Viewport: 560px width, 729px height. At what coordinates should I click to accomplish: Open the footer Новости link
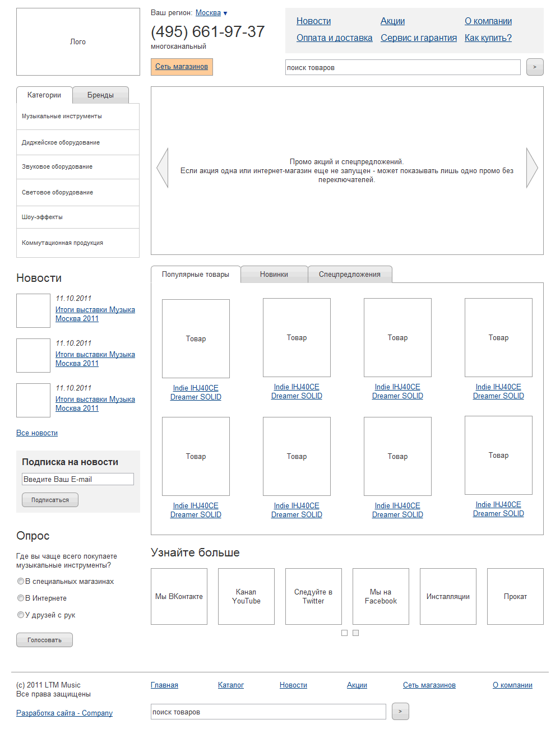(x=293, y=685)
